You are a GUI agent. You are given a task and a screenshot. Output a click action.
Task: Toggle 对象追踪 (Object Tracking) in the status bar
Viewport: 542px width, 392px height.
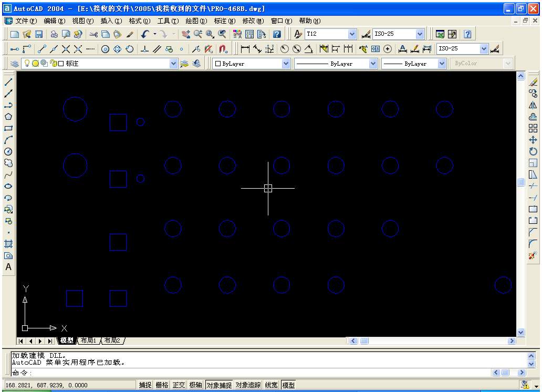tap(248, 385)
